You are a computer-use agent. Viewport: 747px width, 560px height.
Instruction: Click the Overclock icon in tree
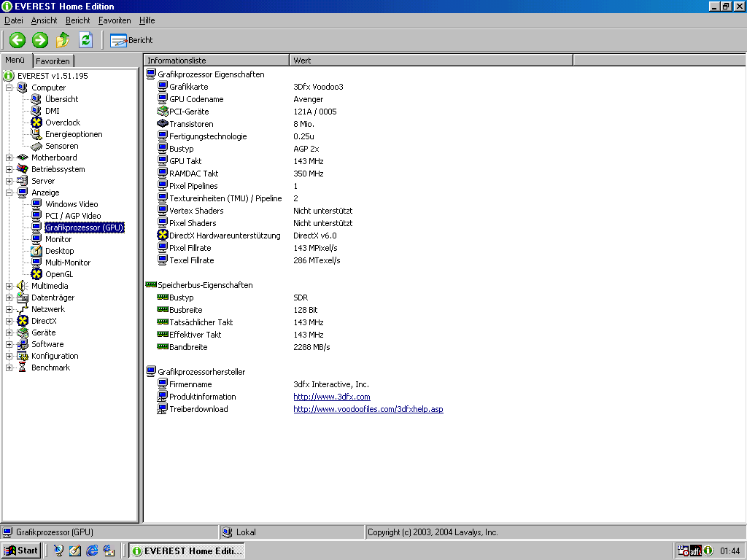click(x=36, y=122)
